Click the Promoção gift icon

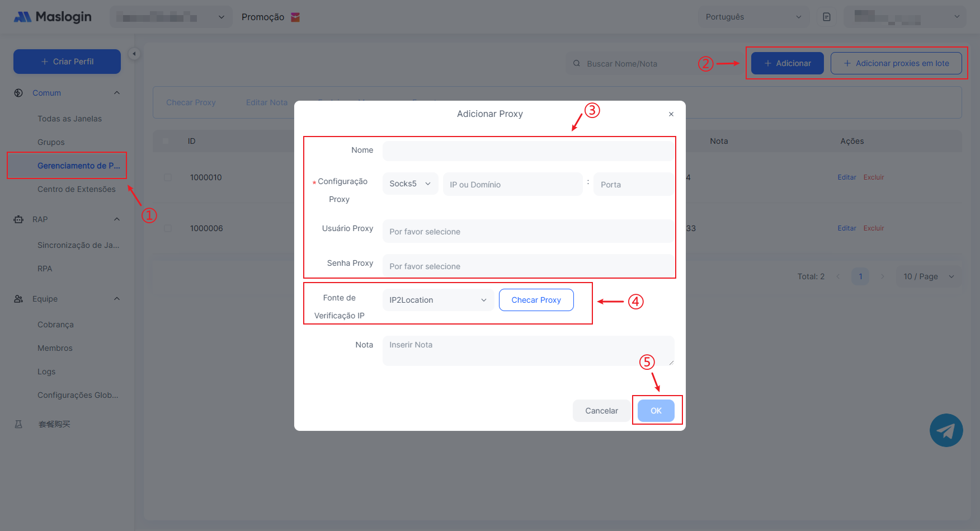[x=295, y=17]
